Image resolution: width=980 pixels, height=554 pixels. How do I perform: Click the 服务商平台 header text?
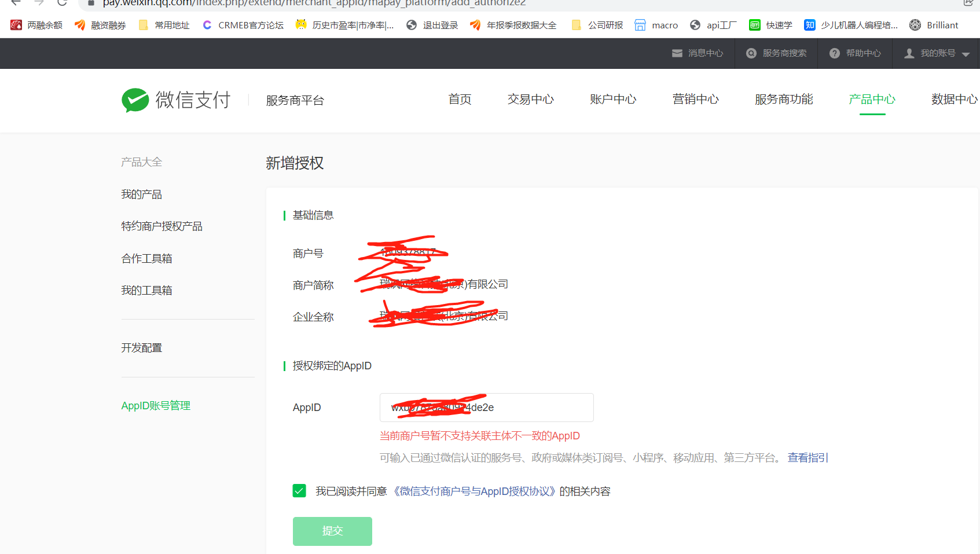(295, 101)
